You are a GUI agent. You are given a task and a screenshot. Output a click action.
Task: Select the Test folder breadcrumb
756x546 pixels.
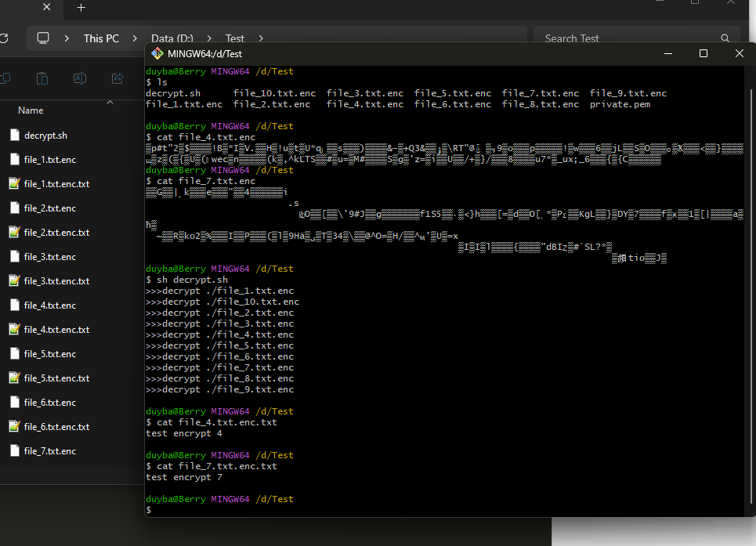235,38
